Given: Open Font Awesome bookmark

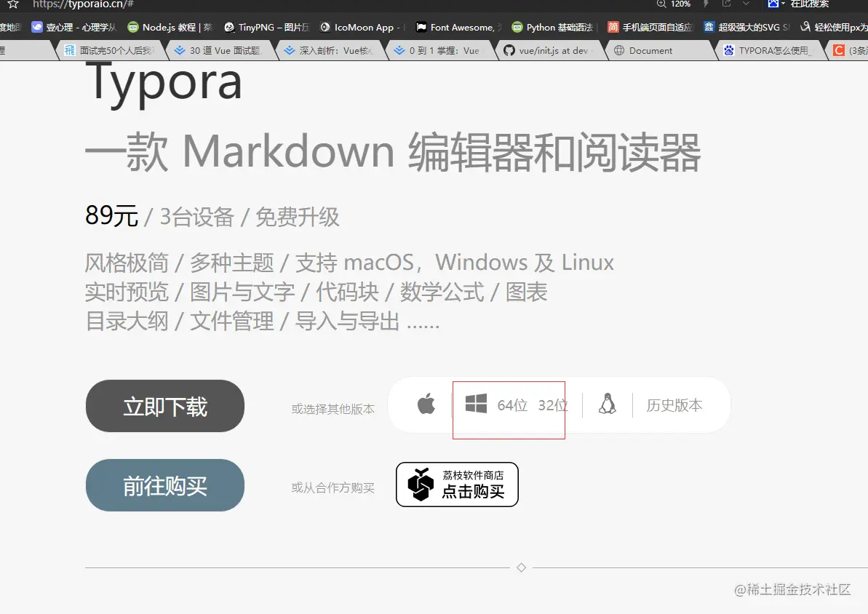Looking at the screenshot, I should 459,27.
